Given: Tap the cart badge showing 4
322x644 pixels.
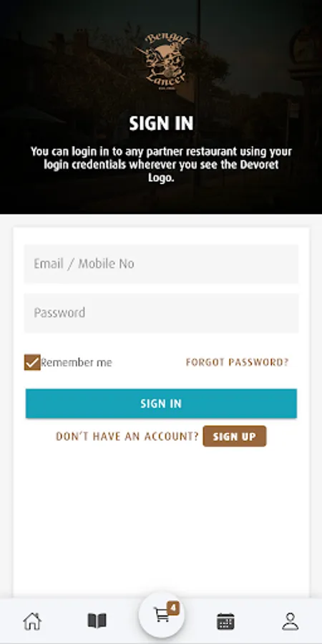Looking at the screenshot, I should [173, 608].
